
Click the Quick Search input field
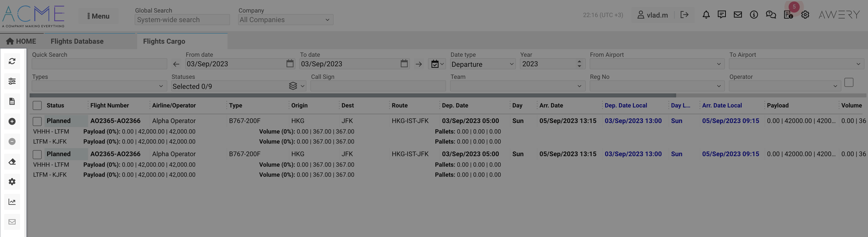click(x=99, y=64)
